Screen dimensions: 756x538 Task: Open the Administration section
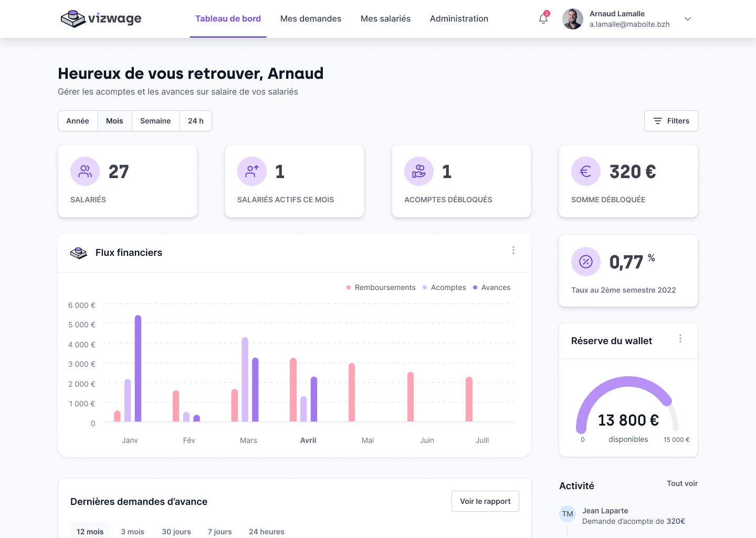click(459, 18)
